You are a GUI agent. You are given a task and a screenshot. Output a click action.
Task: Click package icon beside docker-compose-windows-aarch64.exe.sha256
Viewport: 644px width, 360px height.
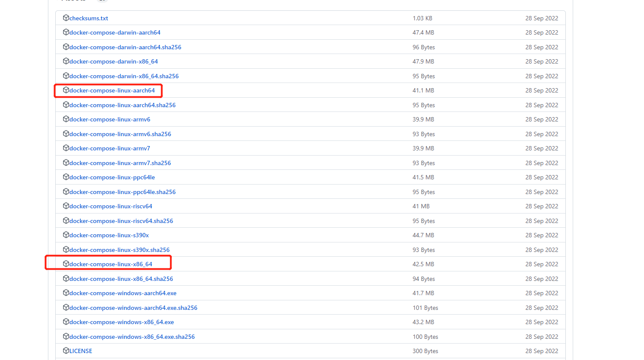[x=66, y=307]
